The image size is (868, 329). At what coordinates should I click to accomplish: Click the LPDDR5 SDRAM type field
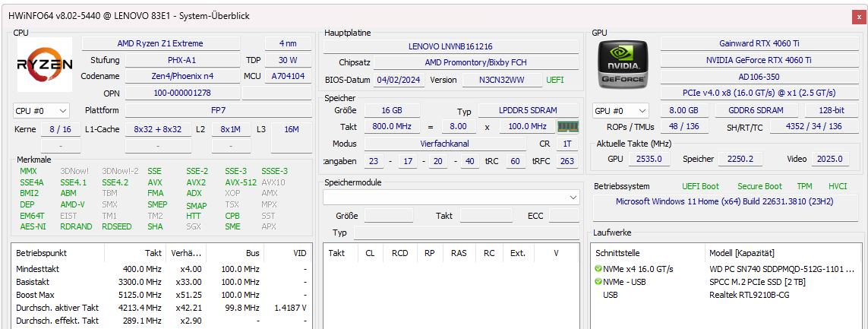pyautogui.click(x=529, y=110)
